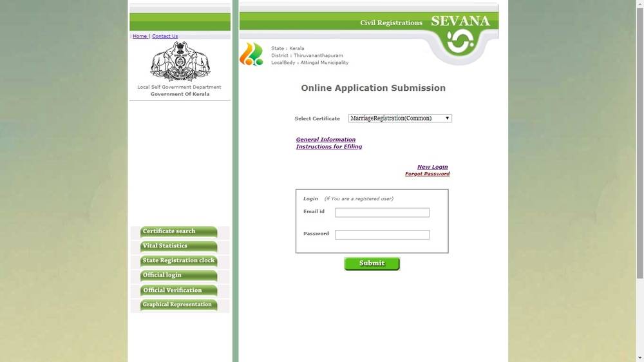The image size is (644, 362).
Task: Click the Forgot Password link
Action: click(427, 174)
